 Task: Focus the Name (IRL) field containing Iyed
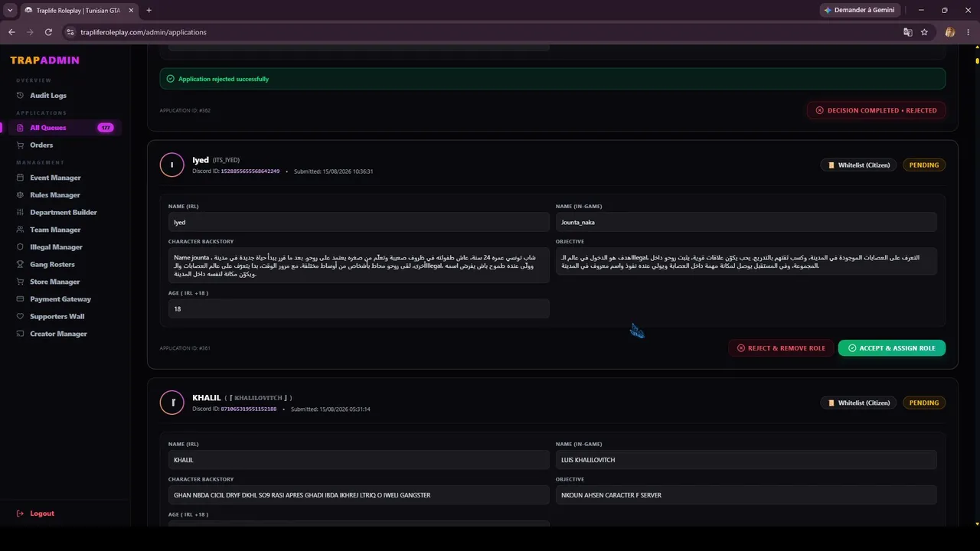point(359,222)
